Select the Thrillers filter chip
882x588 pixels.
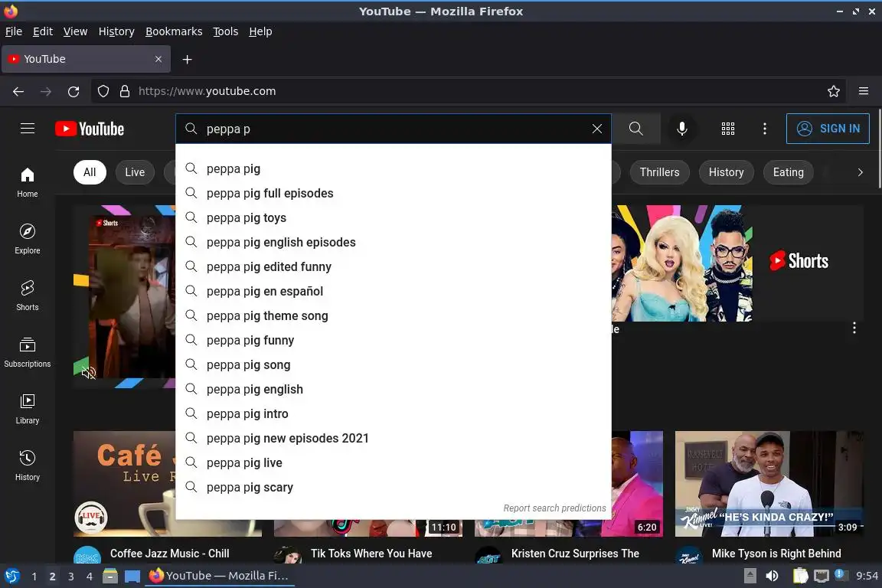coord(659,172)
